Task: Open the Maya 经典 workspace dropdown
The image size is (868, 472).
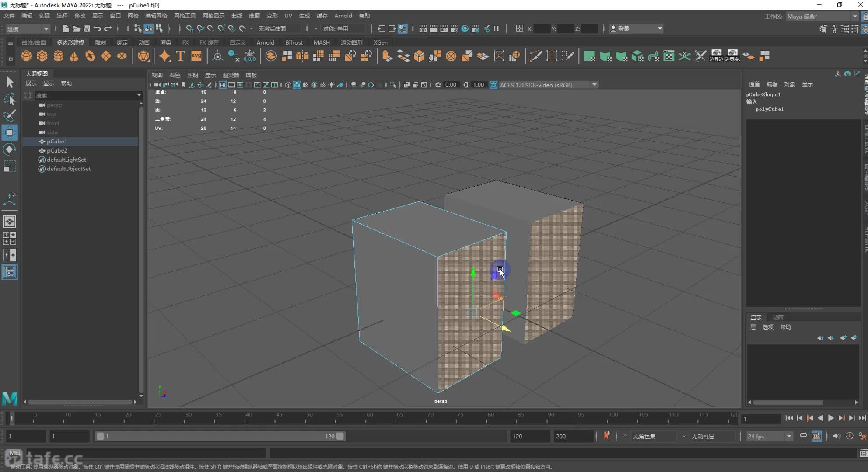Action: [822, 17]
